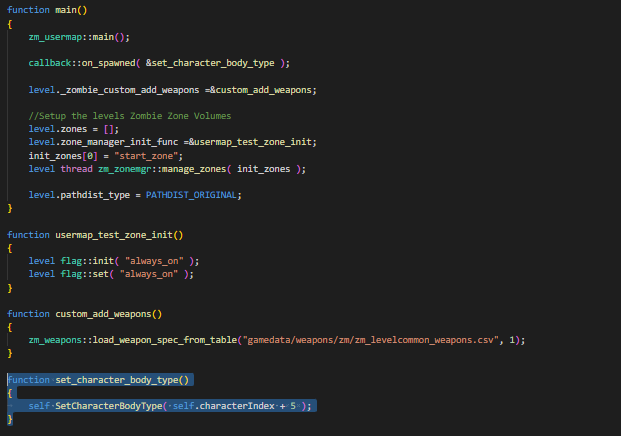
Task: Select the level._zombie_custom_add_weapons assignment
Action: click(173, 90)
